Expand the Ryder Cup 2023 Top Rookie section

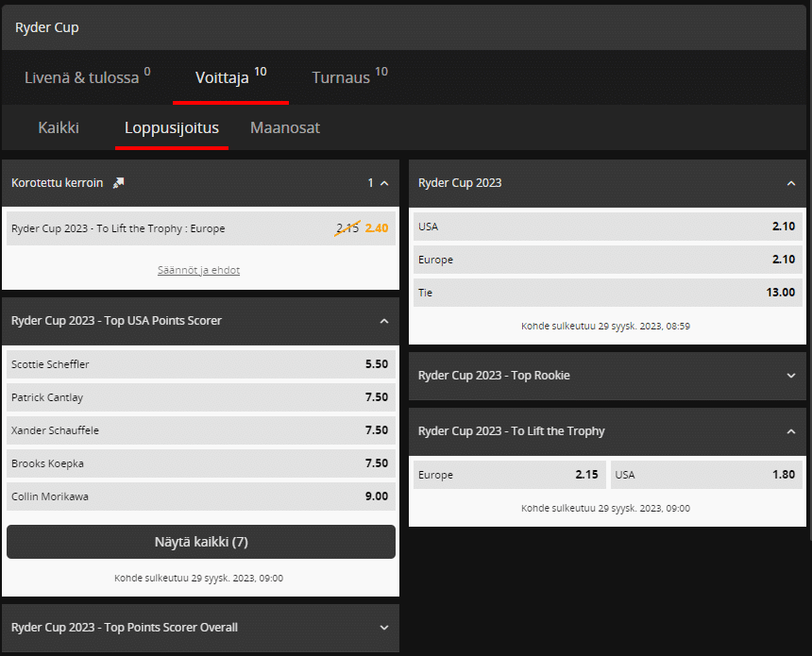[791, 376]
